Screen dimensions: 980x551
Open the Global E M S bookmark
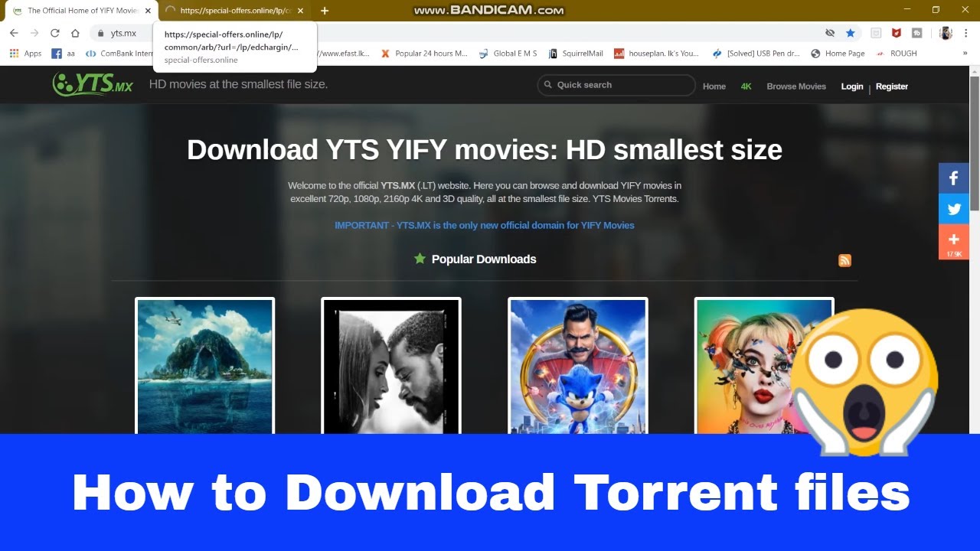pyautogui.click(x=508, y=54)
